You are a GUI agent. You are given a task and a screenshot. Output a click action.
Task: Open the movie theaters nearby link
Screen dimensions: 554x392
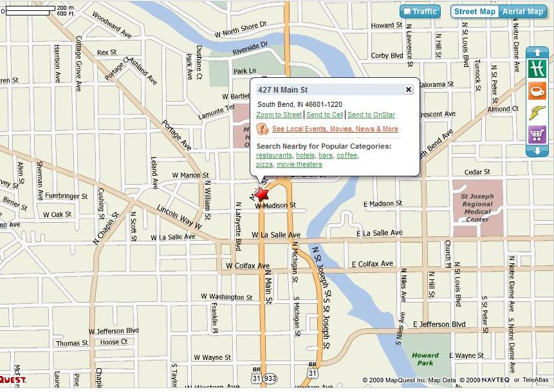(x=299, y=164)
